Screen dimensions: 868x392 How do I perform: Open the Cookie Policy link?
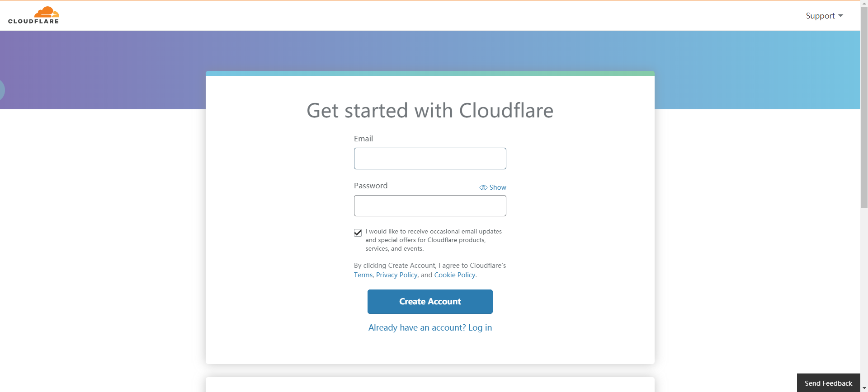454,275
